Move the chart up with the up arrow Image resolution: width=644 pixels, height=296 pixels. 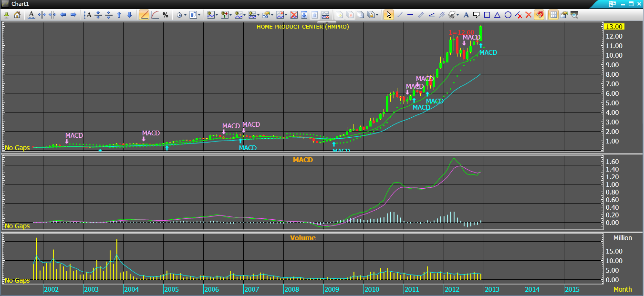tap(119, 15)
